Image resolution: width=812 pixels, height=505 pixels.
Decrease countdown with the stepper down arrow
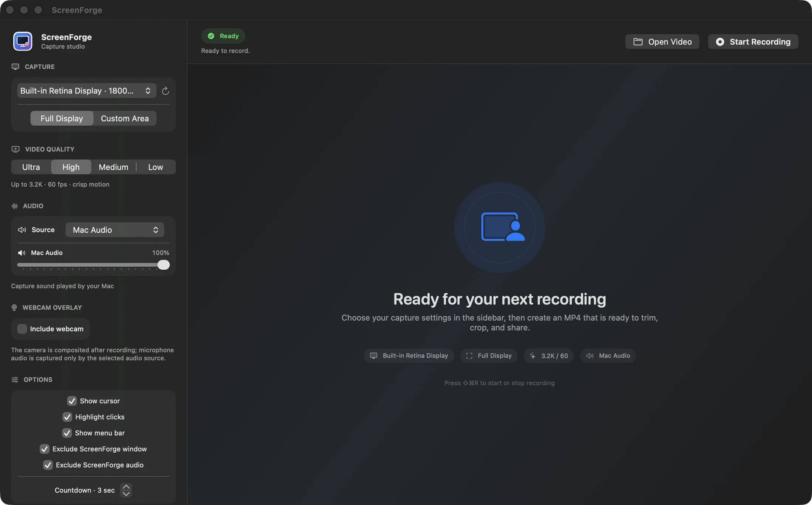click(126, 494)
